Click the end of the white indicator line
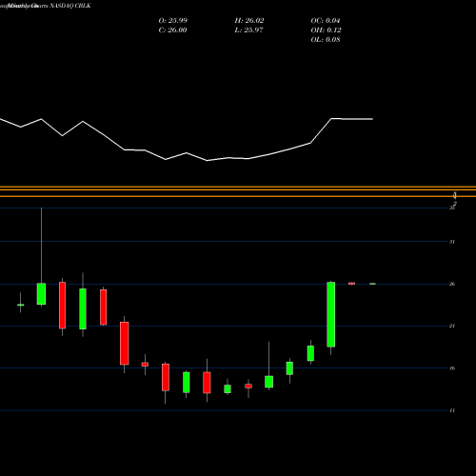This screenshot has height=476, width=476. (x=372, y=119)
